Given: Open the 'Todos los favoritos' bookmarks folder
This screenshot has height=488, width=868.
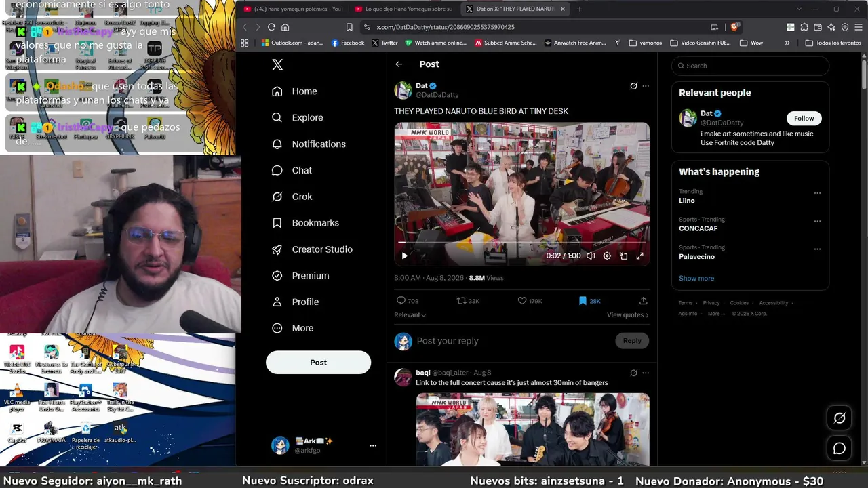Looking at the screenshot, I should pyautogui.click(x=833, y=43).
